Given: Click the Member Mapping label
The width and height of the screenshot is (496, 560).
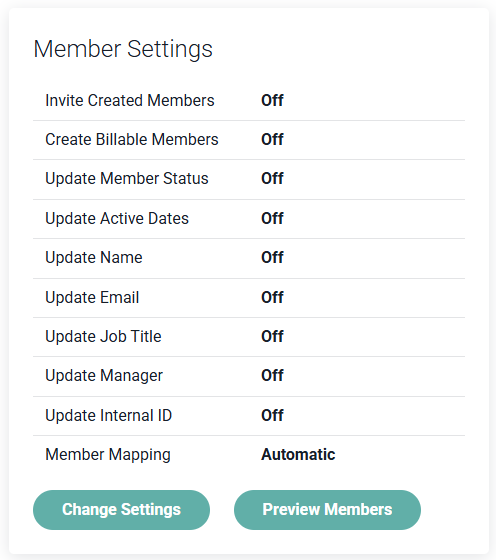Looking at the screenshot, I should [108, 455].
